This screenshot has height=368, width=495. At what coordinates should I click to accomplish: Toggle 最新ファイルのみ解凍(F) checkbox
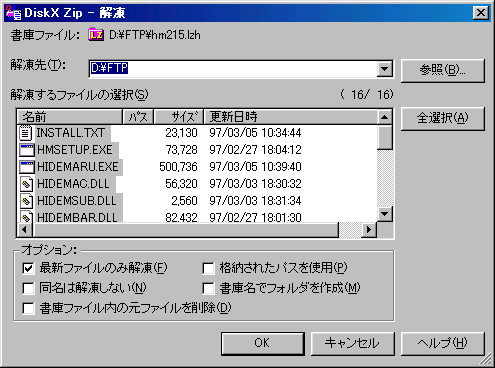click(28, 268)
